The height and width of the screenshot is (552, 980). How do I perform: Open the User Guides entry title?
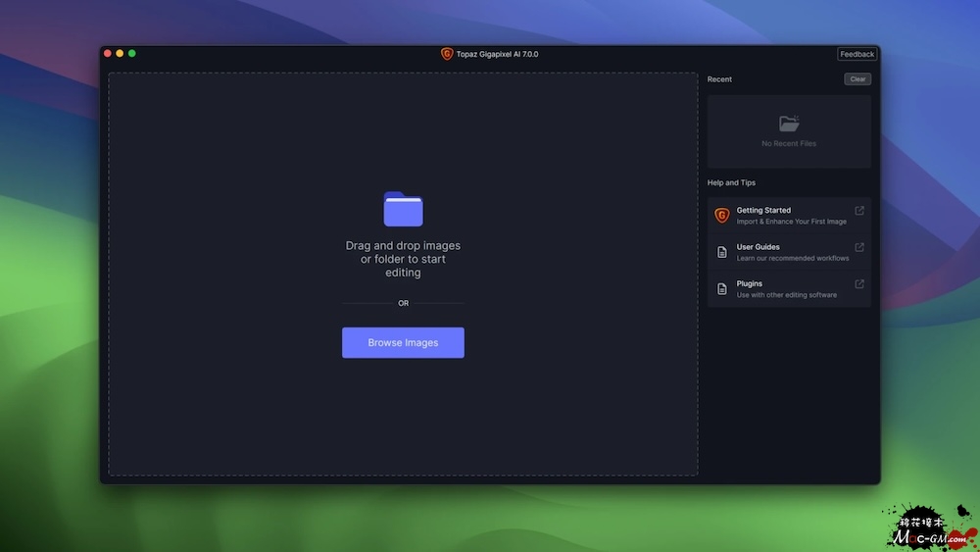(758, 247)
